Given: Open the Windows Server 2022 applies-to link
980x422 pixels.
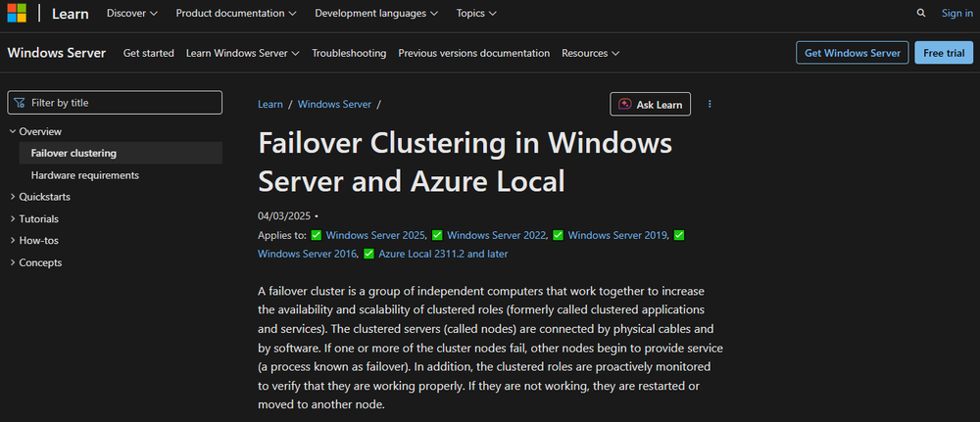Looking at the screenshot, I should click(497, 235).
